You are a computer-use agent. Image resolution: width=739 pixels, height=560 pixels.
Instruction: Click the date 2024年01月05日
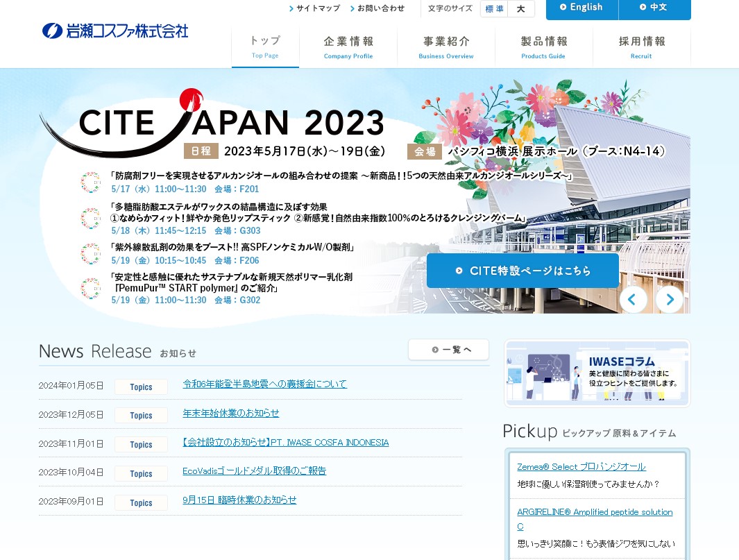pos(71,386)
